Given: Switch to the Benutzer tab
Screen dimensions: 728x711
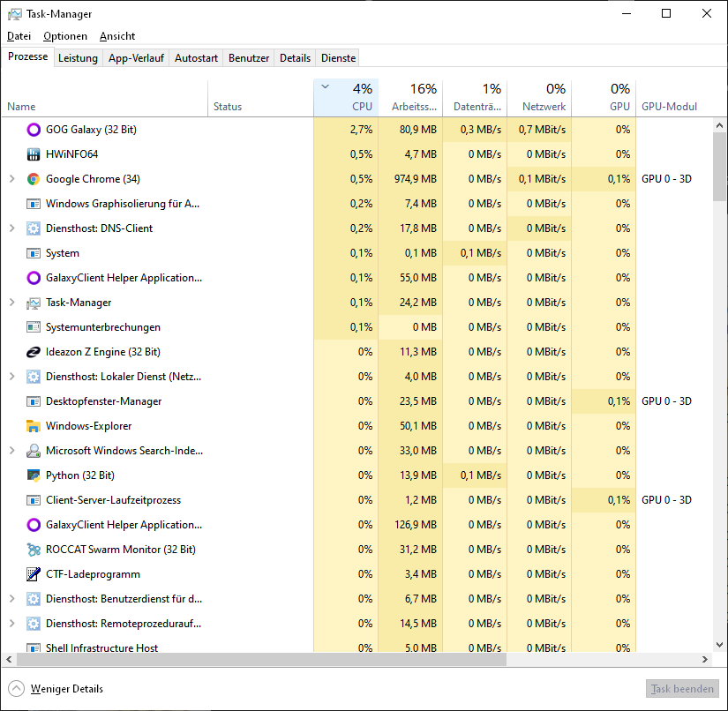Looking at the screenshot, I should click(x=249, y=58).
